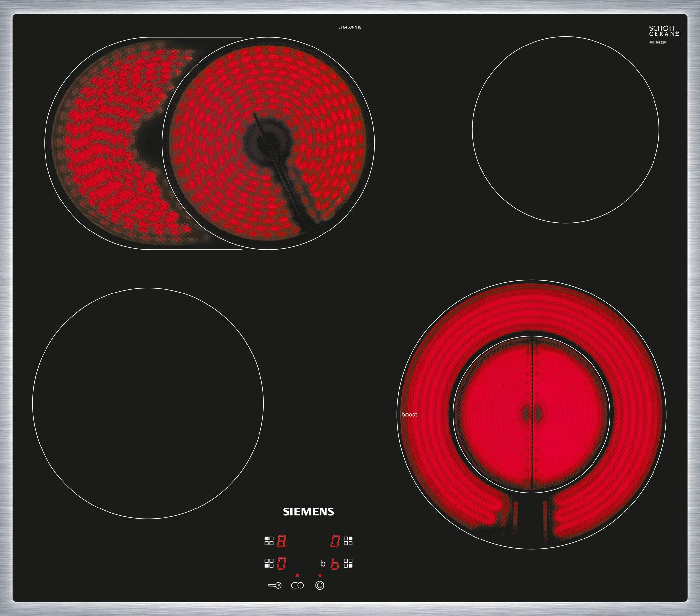Touch the inner circle of front right zone
700x616 pixels.
[532, 414]
